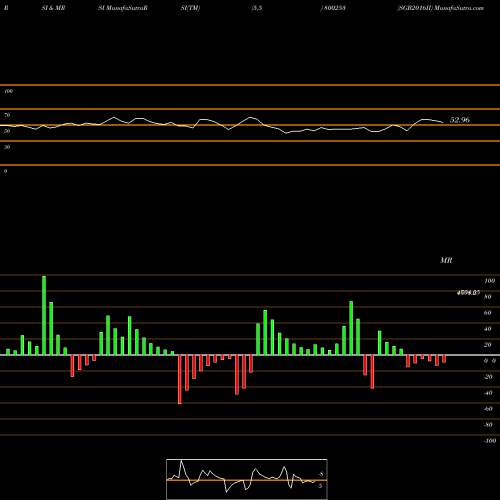Click the '50' level label on RSI chart
This screenshot has height=500, width=500.
[x=7, y=131]
